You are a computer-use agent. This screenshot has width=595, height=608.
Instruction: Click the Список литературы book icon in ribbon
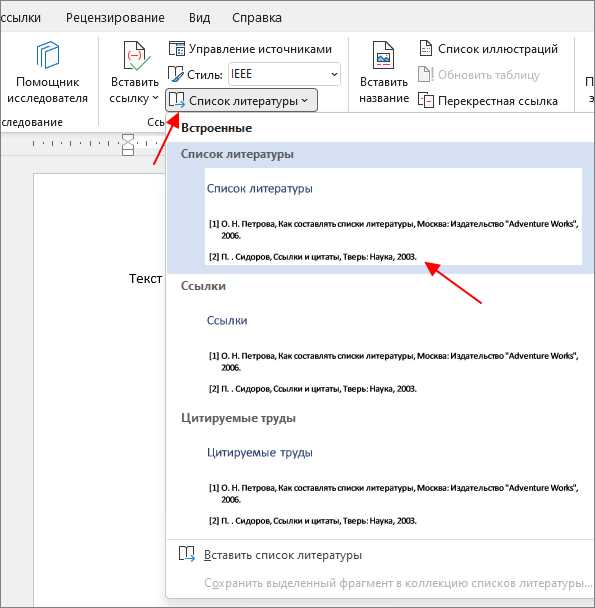coord(176,100)
